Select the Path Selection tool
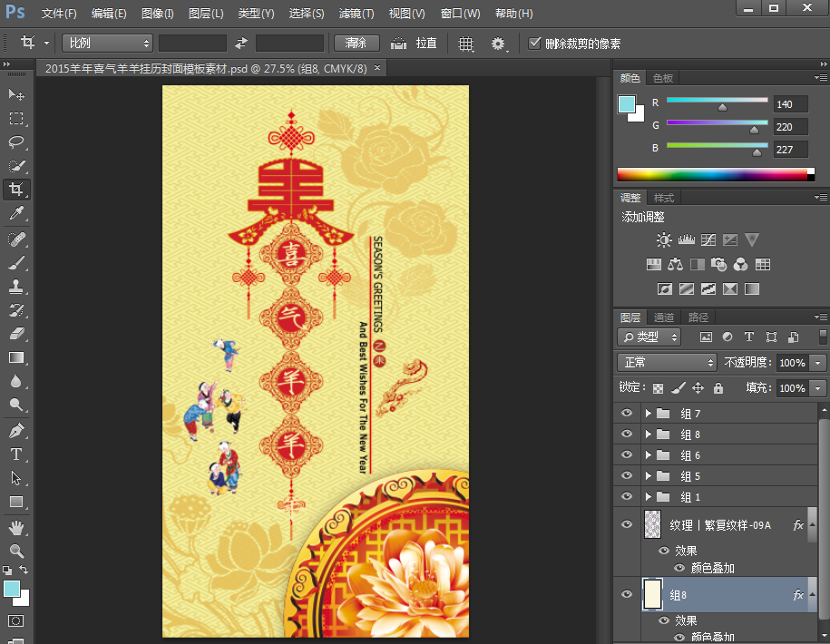This screenshot has width=830, height=644. (16, 478)
